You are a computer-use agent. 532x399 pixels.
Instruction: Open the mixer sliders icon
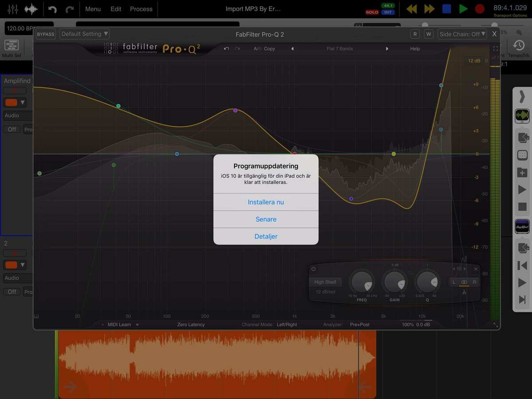click(12, 9)
